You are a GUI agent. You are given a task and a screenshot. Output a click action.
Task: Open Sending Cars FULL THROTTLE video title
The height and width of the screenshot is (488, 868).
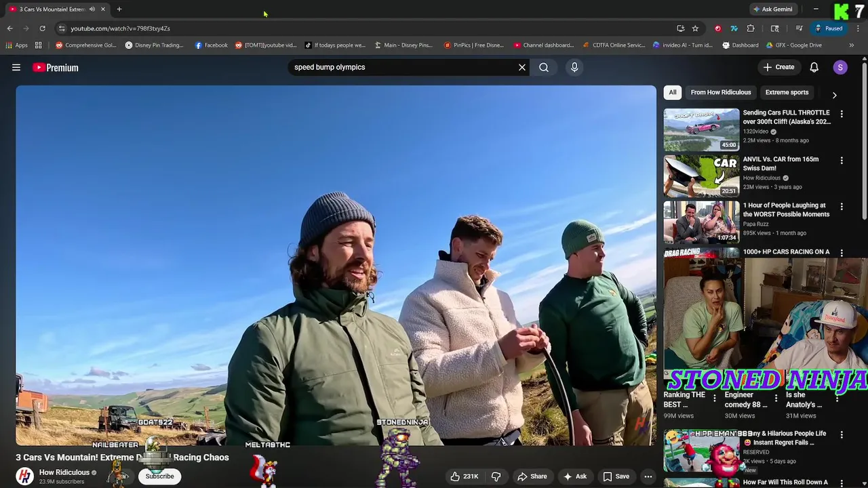click(787, 117)
